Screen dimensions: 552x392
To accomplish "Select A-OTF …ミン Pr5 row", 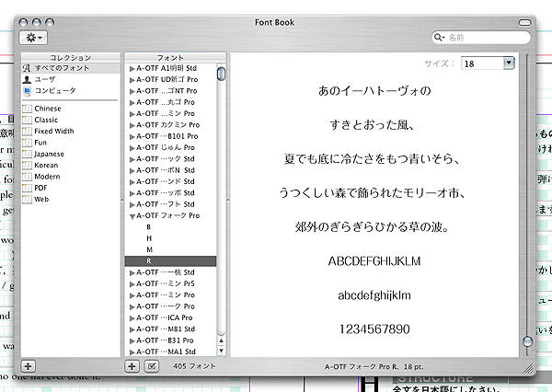I will (171, 283).
